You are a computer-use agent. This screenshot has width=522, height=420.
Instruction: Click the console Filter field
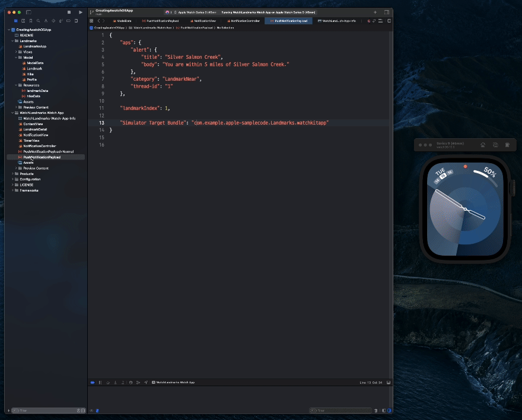[x=340, y=411]
